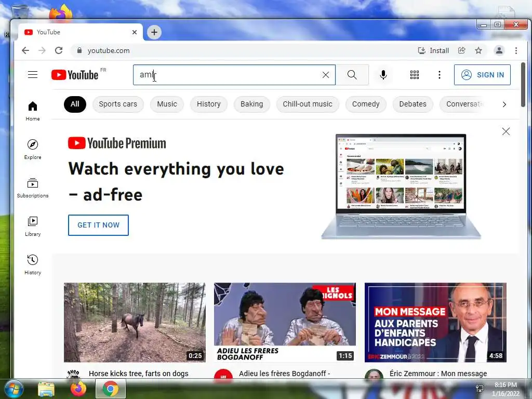Screen dimensions: 532x399
Task: Open Home in the sidebar
Action: [33, 111]
